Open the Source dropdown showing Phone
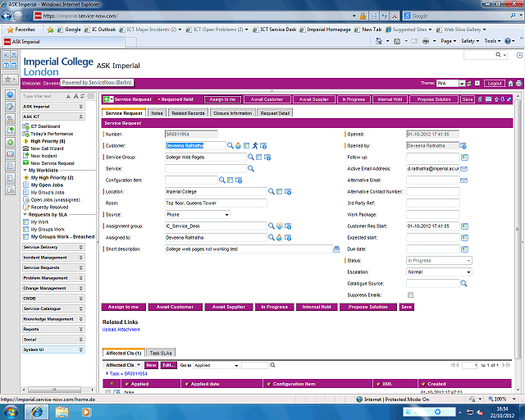This screenshot has width=525, height=420. [197, 214]
